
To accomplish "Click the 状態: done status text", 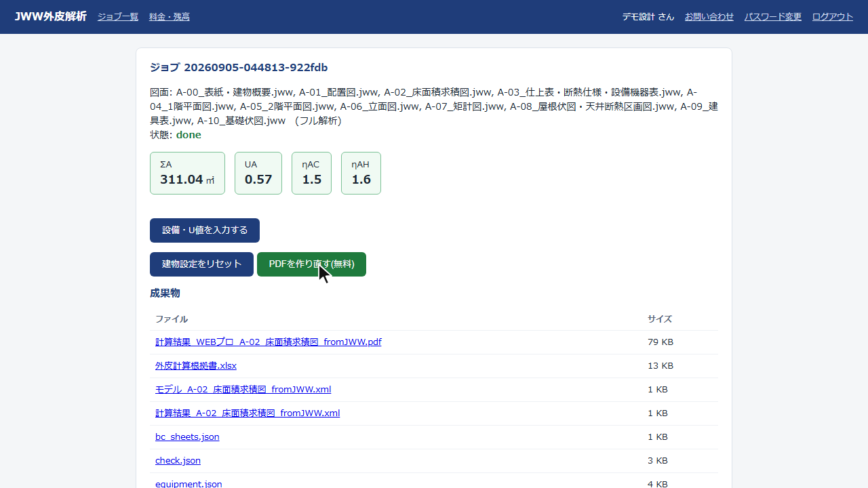I will click(176, 135).
